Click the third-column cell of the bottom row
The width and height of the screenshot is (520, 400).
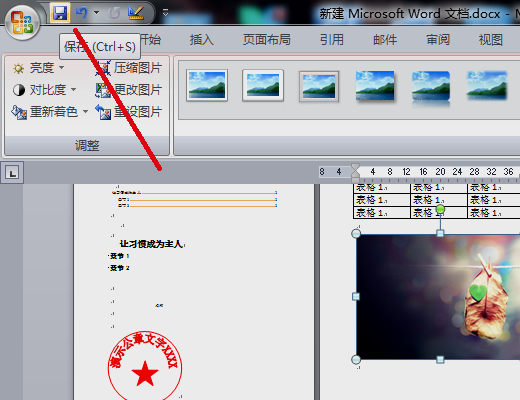[494, 212]
